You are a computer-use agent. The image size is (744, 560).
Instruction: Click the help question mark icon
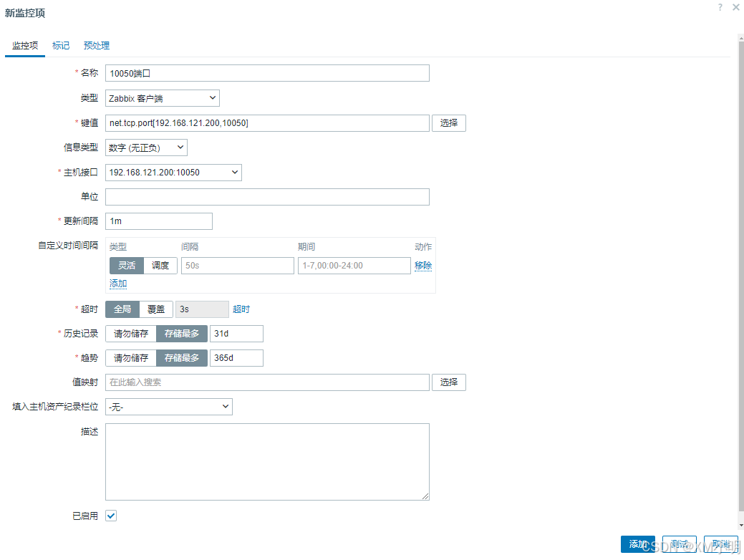[720, 7]
